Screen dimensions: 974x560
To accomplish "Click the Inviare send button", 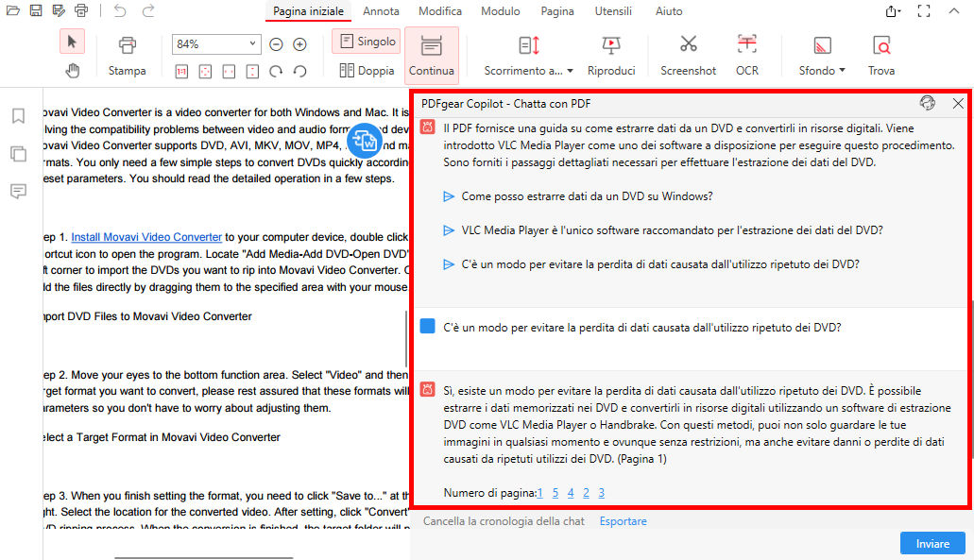I will 932,543.
